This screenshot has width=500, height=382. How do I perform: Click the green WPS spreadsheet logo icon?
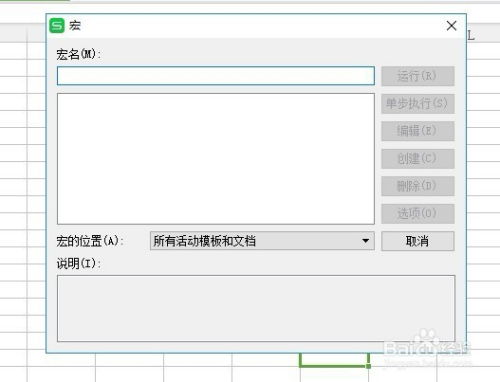pyautogui.click(x=57, y=26)
